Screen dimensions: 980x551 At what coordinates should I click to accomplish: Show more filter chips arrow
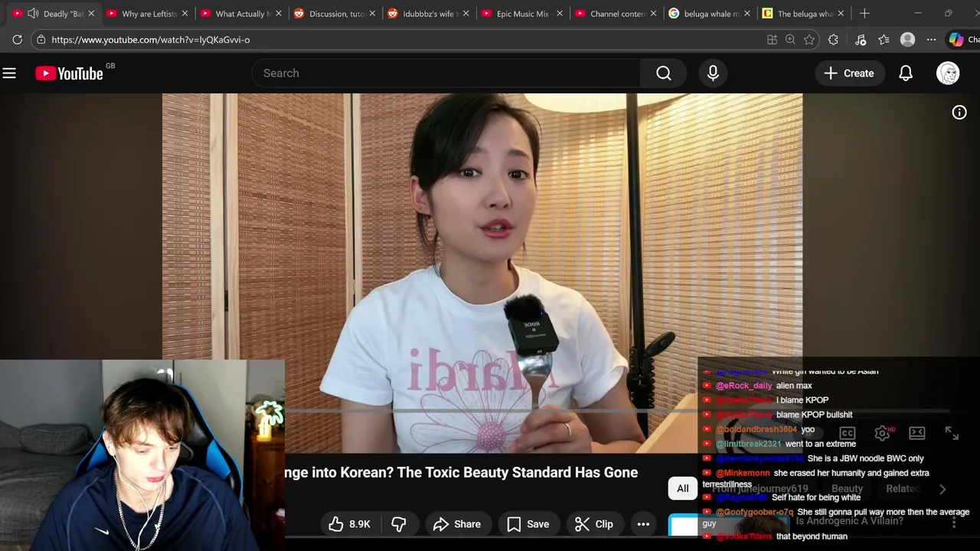[942, 489]
